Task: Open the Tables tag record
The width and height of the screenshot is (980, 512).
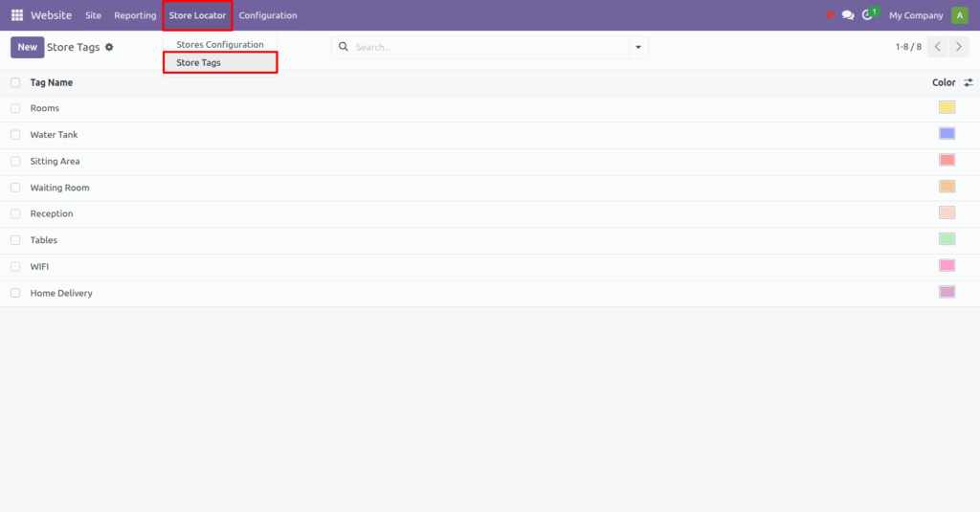Action: pyautogui.click(x=44, y=240)
